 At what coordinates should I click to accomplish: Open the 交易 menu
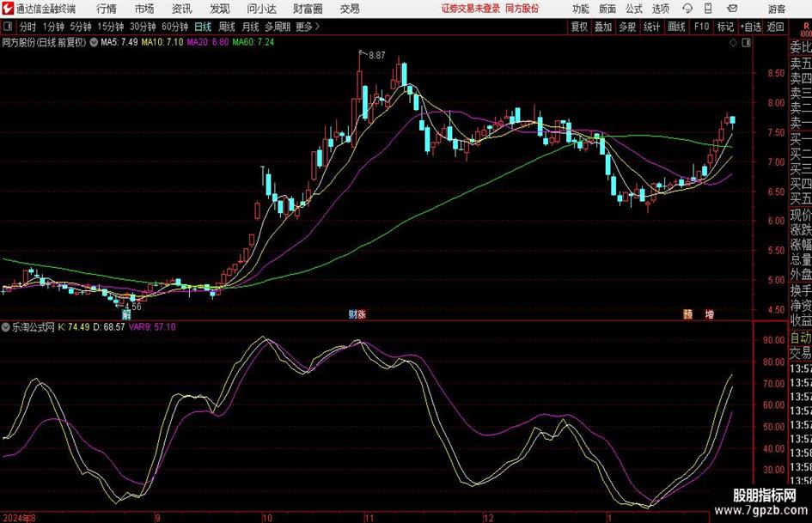[350, 9]
